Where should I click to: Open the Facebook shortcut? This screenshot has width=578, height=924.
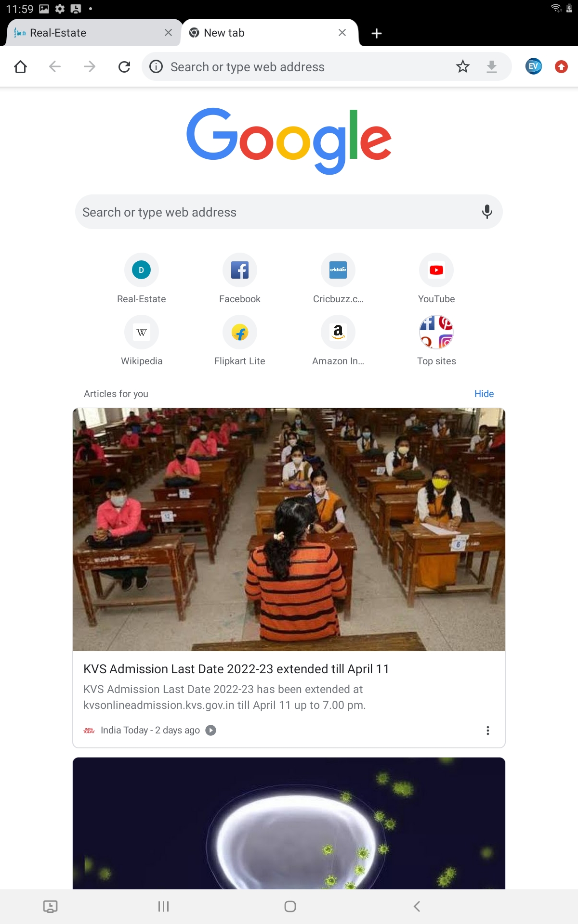point(240,279)
